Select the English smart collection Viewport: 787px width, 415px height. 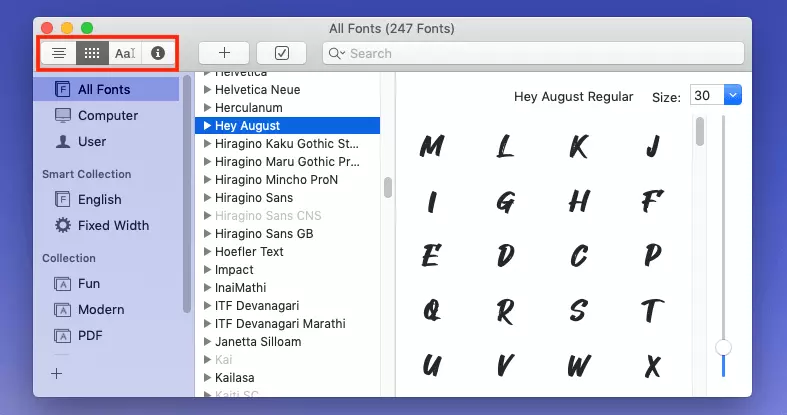(x=99, y=199)
